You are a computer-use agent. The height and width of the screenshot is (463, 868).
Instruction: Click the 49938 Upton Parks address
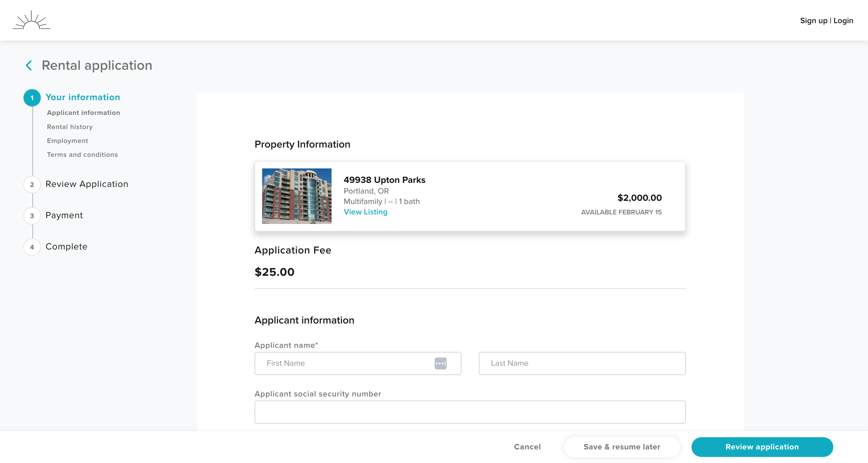coord(384,180)
